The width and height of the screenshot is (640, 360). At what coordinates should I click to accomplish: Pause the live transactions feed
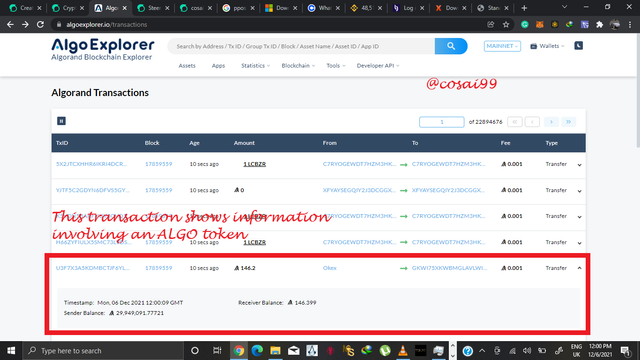point(61,121)
